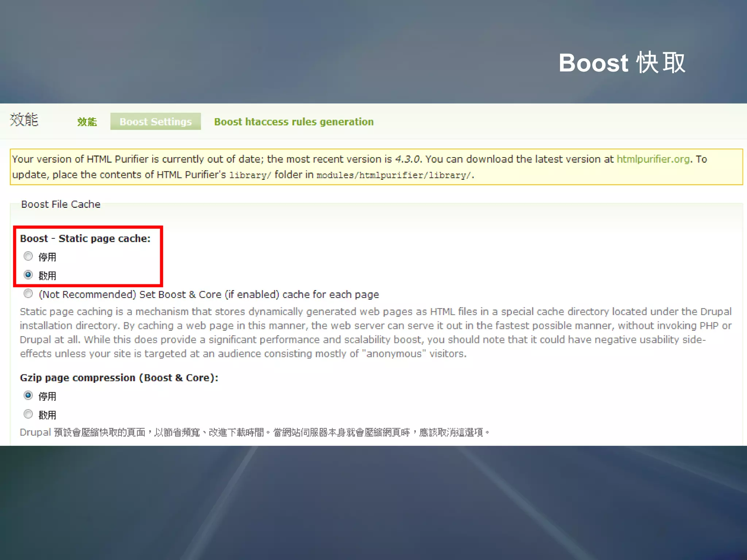Viewport: 747px width, 560px height.
Task: Select 停用 under Boost Static page cache
Action: [x=28, y=256]
